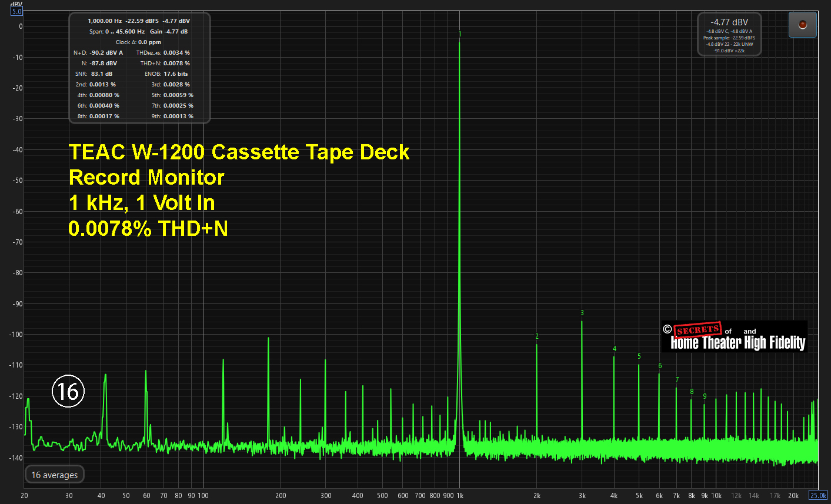Click the Gain -4.77 dB text
The width and height of the screenshot is (831, 504).
point(169,31)
